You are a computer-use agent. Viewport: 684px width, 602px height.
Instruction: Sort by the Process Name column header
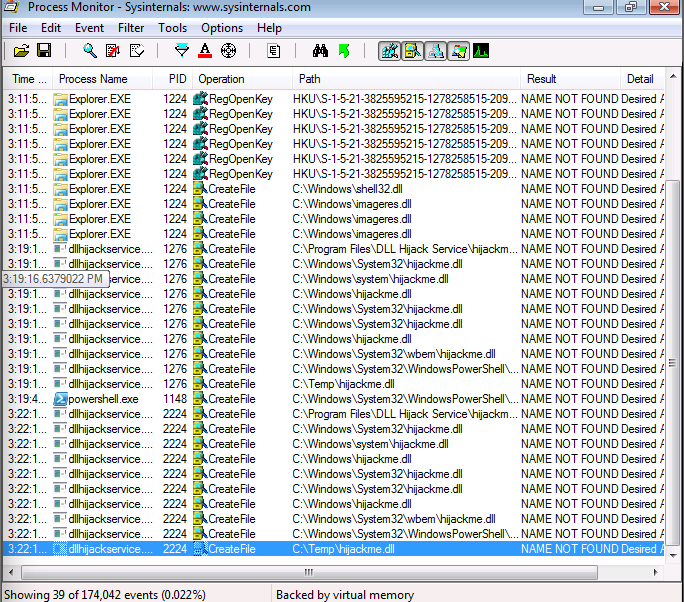103,79
